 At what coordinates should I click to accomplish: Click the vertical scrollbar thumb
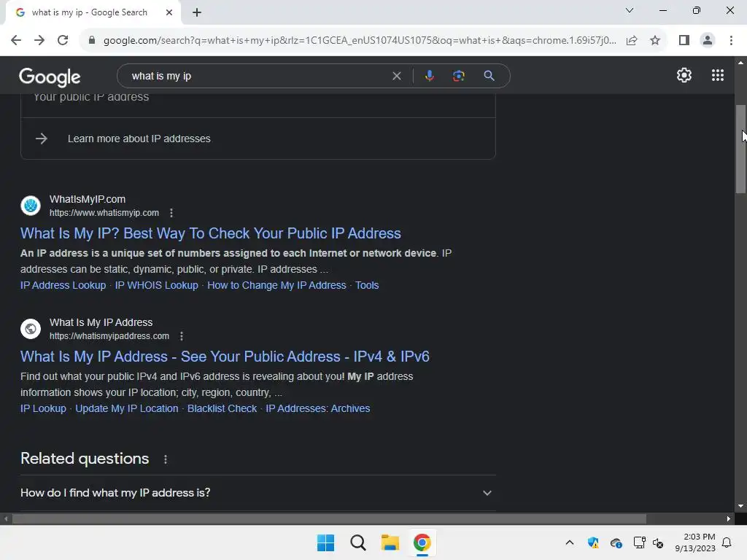(740, 149)
